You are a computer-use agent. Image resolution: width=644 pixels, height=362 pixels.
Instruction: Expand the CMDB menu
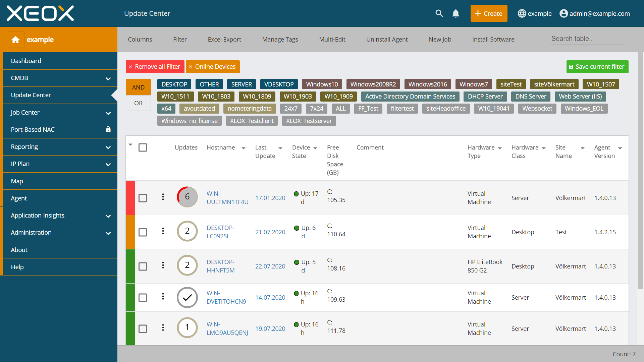tap(108, 78)
